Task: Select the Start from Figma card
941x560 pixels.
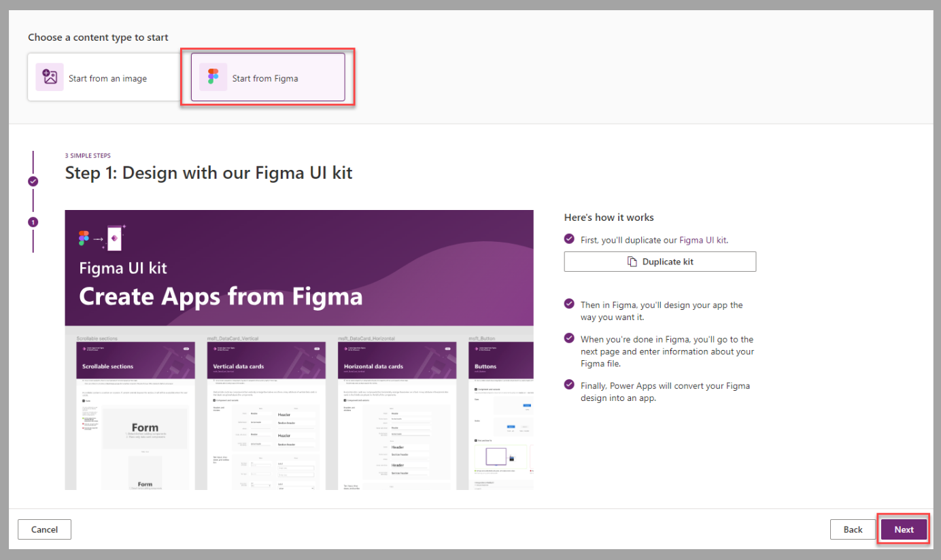Action: tap(268, 77)
